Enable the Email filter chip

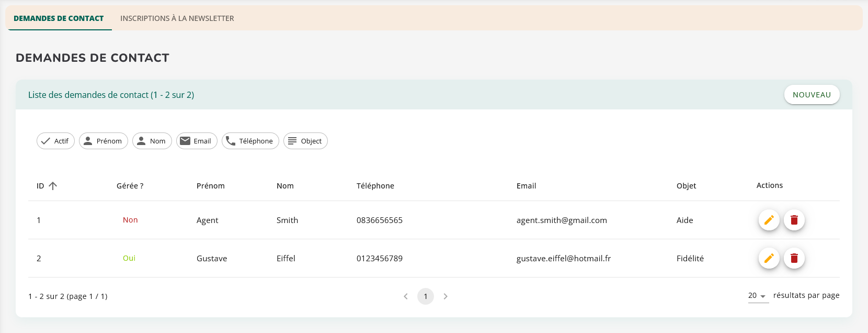click(197, 141)
